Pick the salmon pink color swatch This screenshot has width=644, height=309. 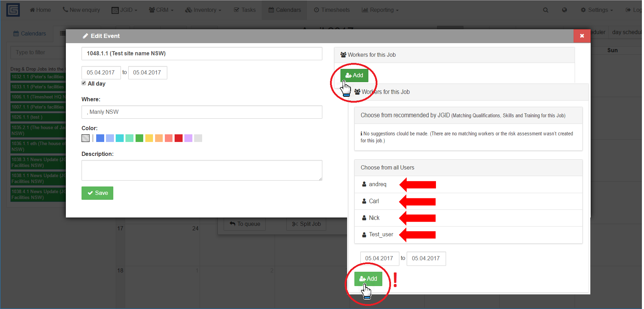[169, 138]
